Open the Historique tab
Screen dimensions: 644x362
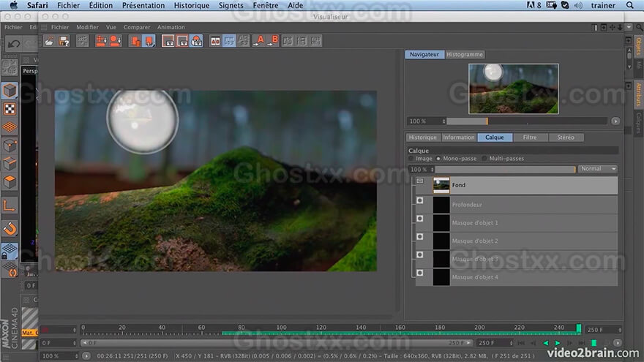pos(423,137)
